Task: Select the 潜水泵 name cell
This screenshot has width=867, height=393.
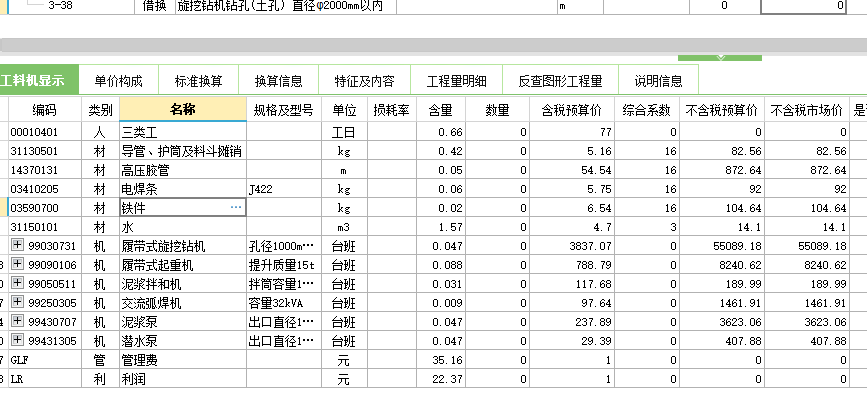Action: (x=183, y=340)
